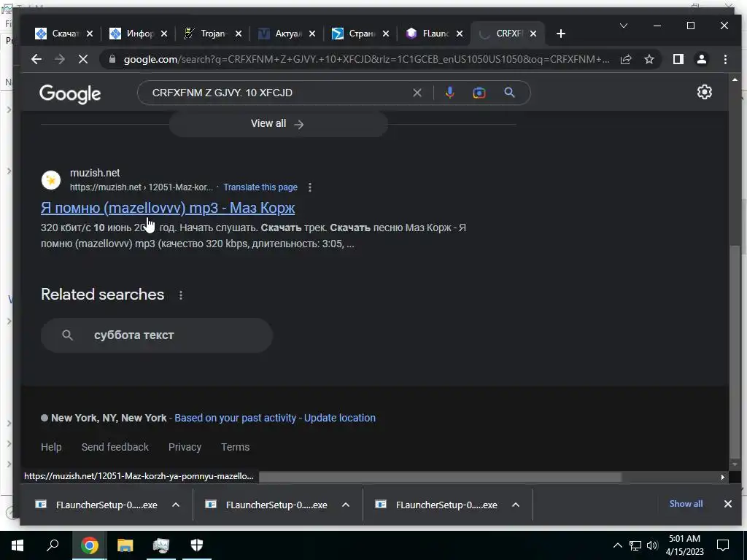Share this page icon

click(625, 59)
